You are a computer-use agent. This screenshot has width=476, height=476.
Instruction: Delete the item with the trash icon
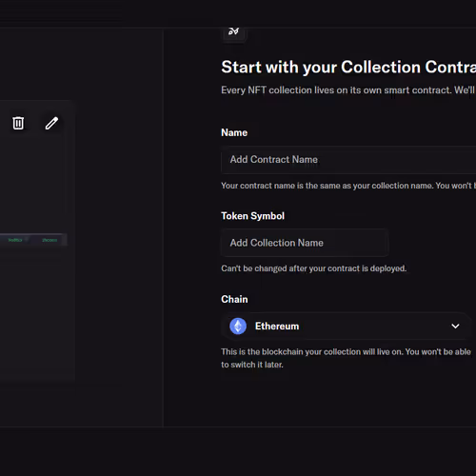click(18, 123)
